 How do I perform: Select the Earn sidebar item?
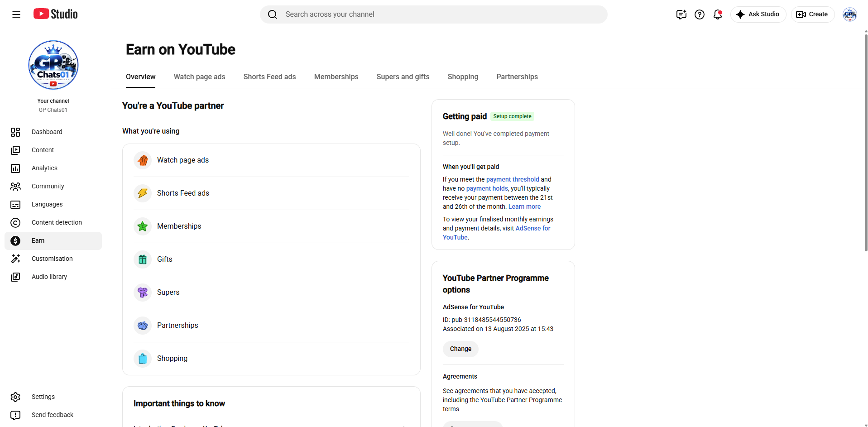click(x=53, y=240)
